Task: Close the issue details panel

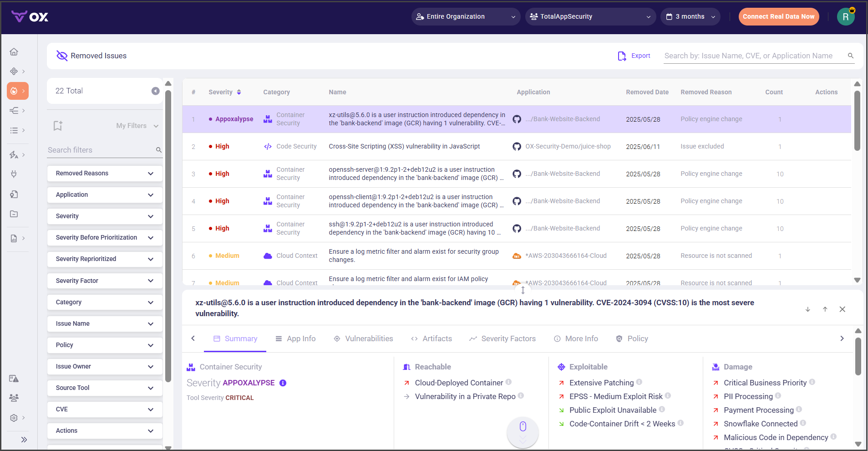Action: (842, 309)
